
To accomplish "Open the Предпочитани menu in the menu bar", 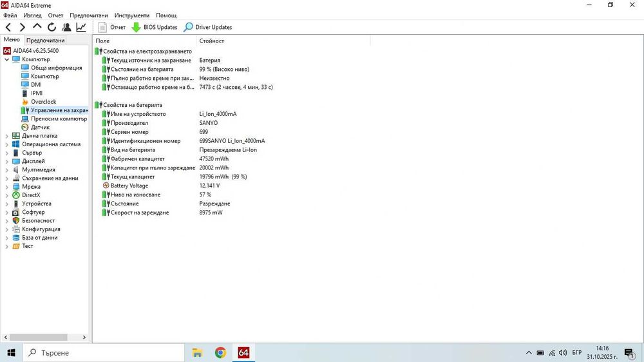I will point(89,15).
